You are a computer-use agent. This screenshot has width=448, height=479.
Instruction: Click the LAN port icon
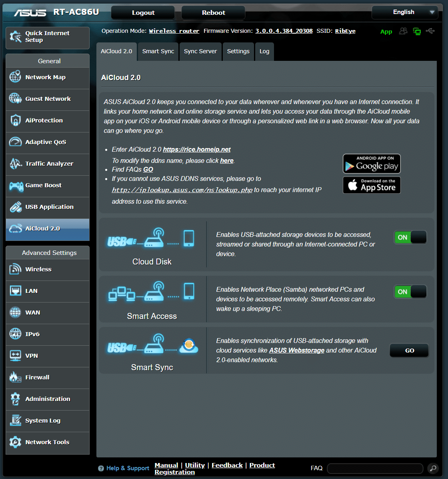tap(15, 291)
